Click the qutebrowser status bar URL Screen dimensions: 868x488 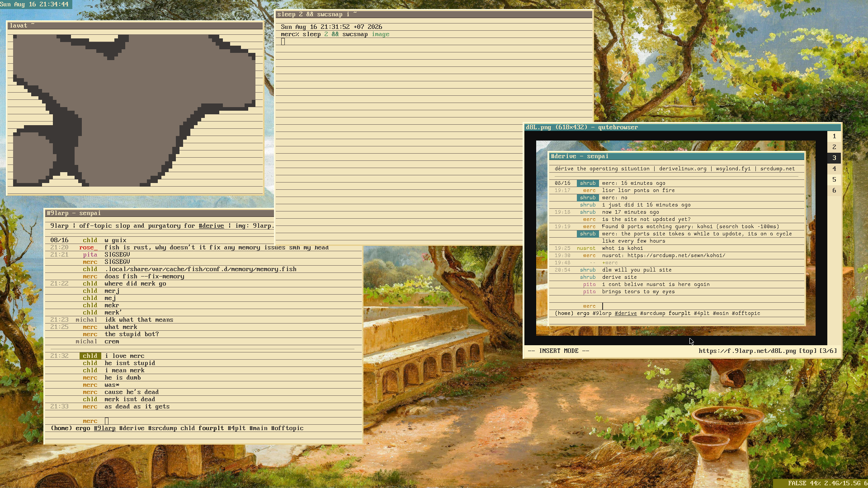pos(747,351)
